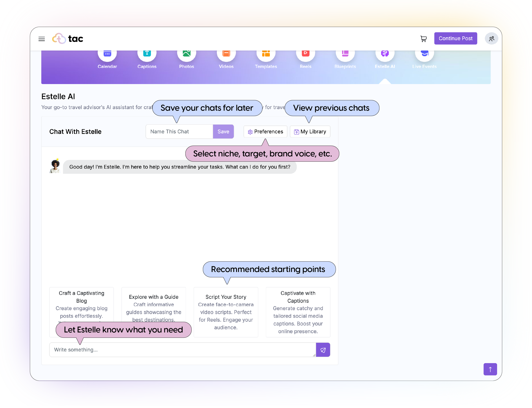The image size is (532, 408).
Task: Open the shopping cart
Action: pyautogui.click(x=423, y=39)
